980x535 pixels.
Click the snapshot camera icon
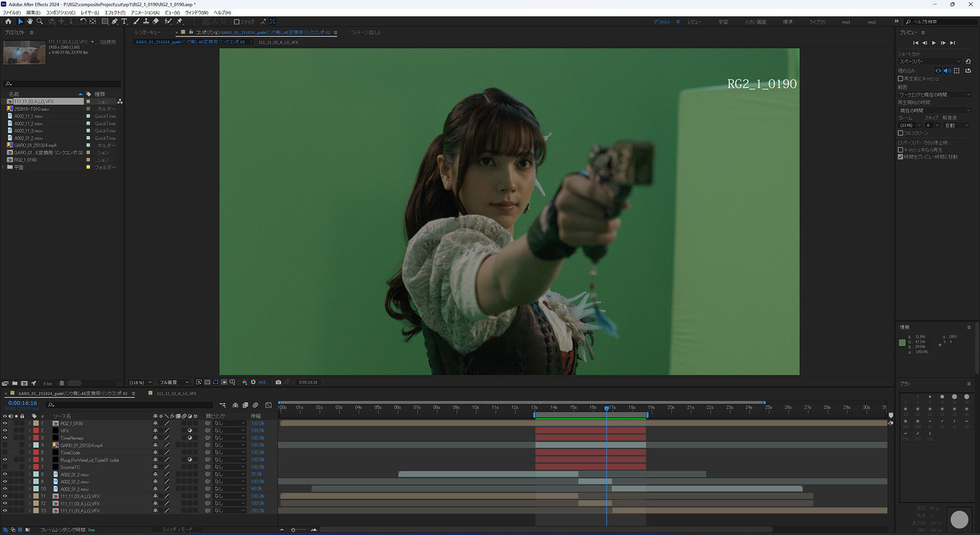pos(278,382)
